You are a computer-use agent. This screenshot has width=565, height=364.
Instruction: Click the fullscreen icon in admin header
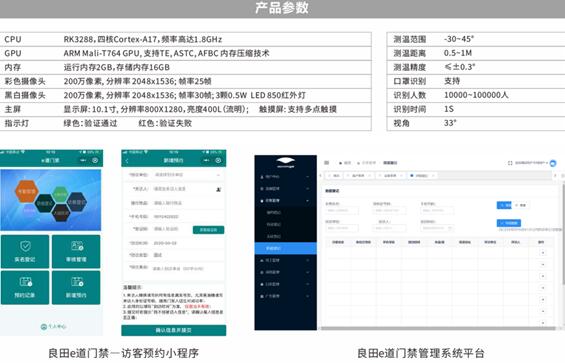pos(510,163)
